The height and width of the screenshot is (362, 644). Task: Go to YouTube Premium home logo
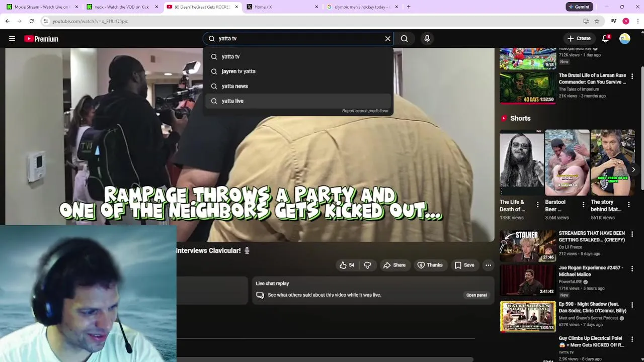[41, 39]
